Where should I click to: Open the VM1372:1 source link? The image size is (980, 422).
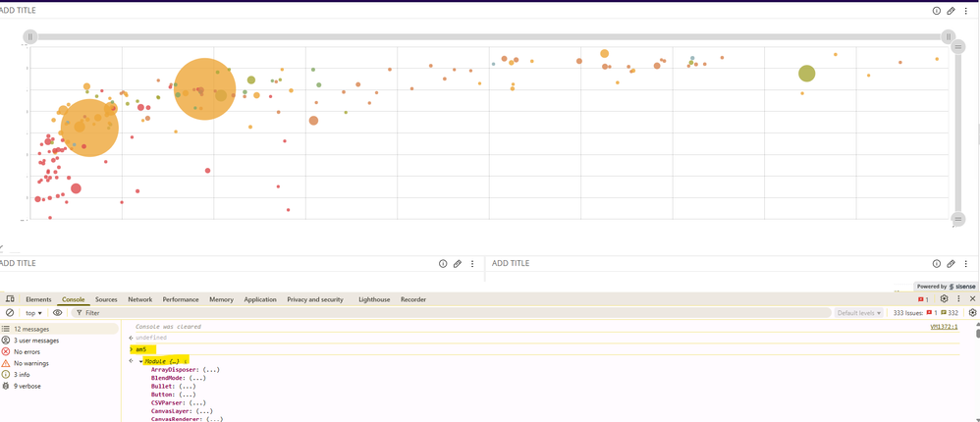pos(943,327)
